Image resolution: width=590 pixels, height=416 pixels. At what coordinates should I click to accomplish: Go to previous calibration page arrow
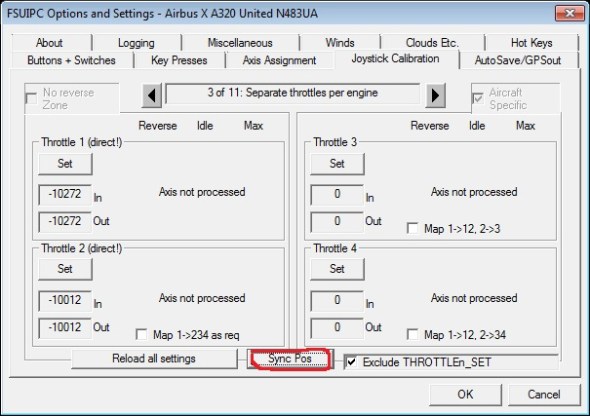tap(152, 96)
